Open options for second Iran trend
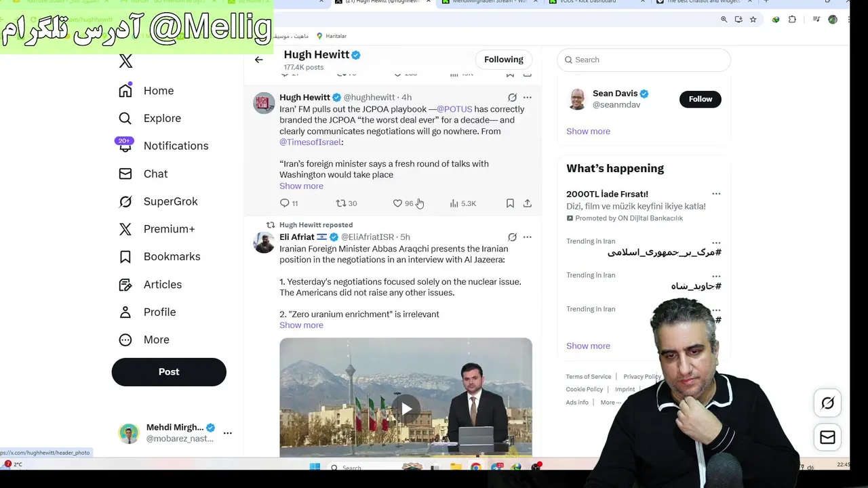Viewport: 868px width, 488px height. 716,276
